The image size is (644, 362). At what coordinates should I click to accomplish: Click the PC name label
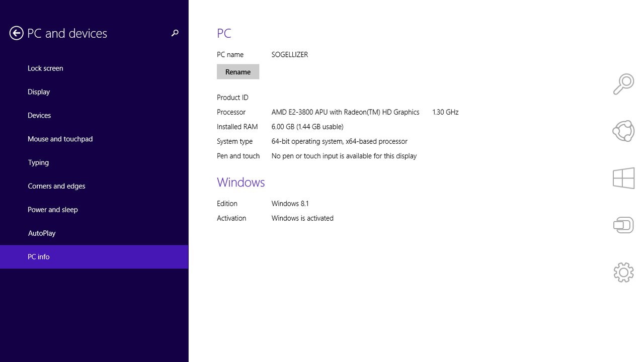click(230, 55)
